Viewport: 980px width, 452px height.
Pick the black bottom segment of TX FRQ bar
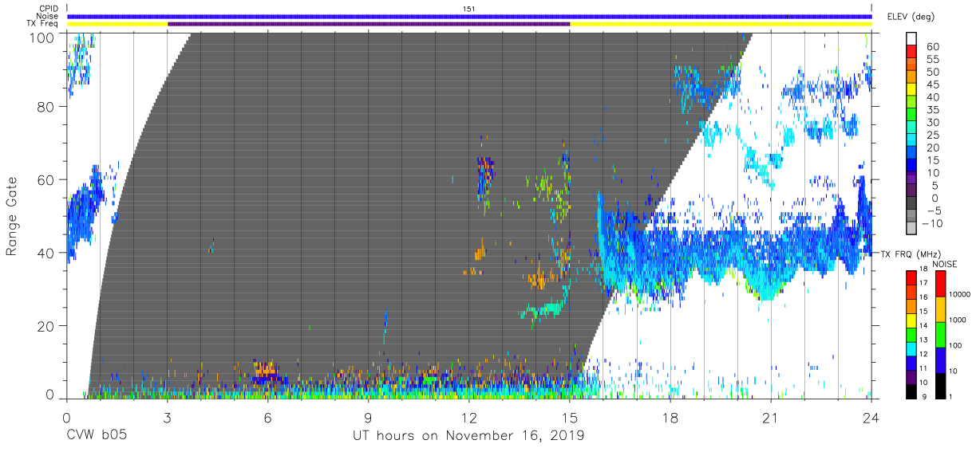(911, 391)
